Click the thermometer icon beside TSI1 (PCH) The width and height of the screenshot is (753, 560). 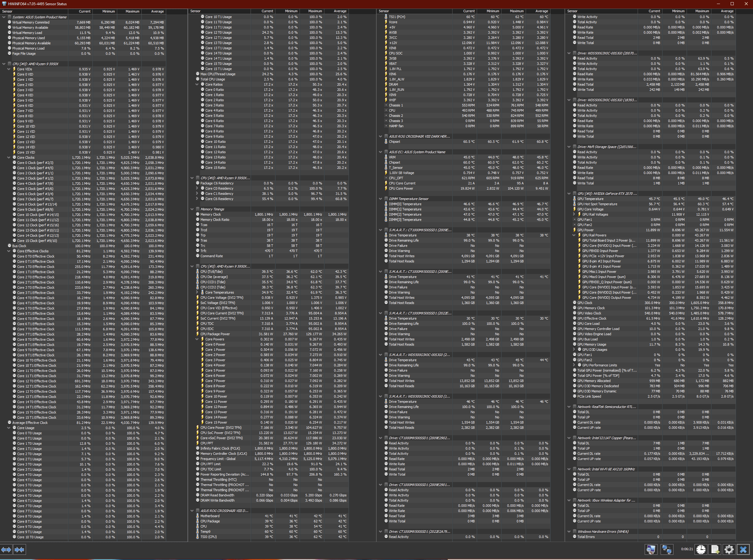(x=386, y=17)
